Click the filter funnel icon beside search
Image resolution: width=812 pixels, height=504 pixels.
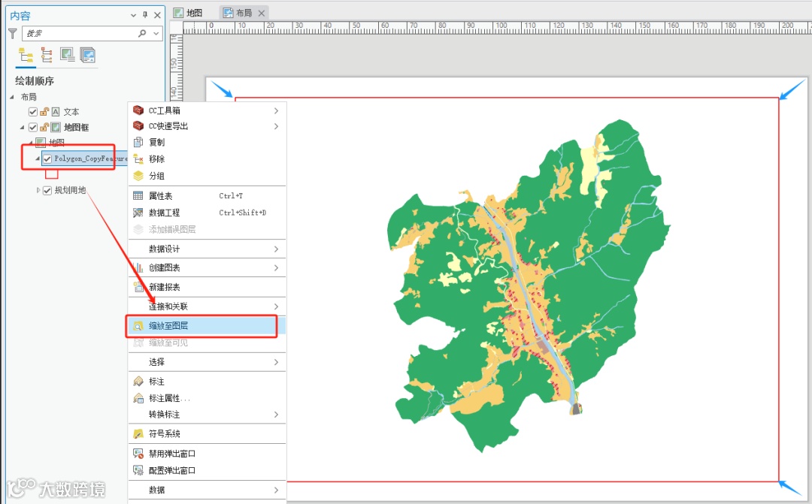click(x=12, y=34)
